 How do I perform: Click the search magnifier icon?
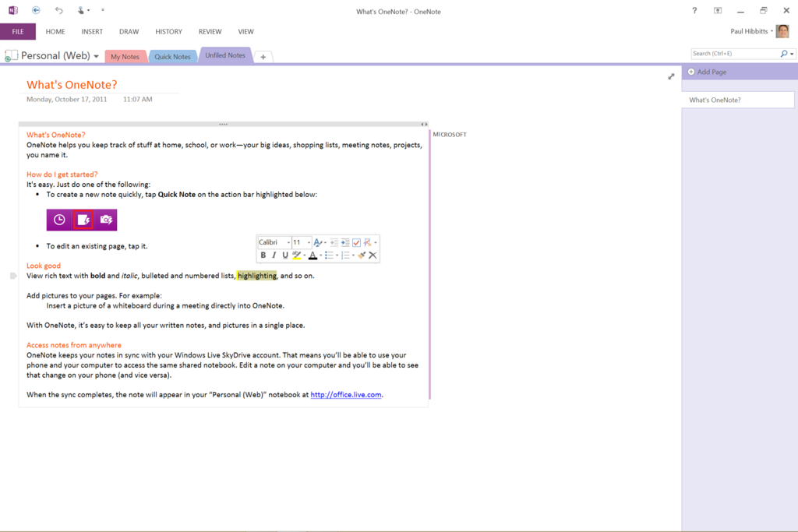pos(784,54)
